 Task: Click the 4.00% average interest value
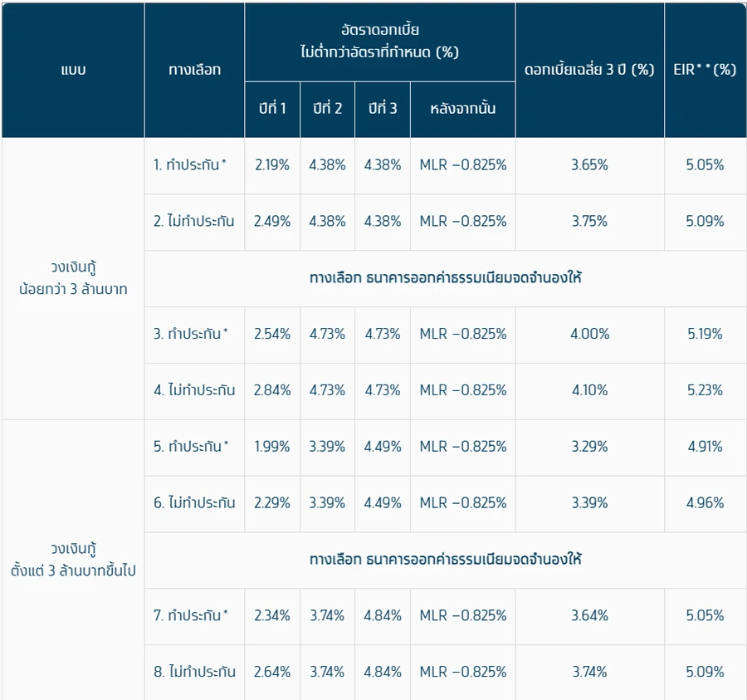[590, 334]
